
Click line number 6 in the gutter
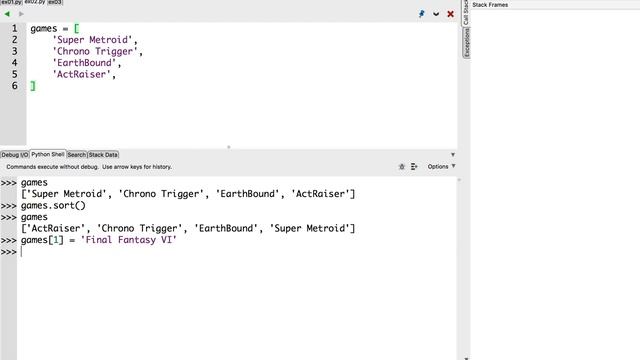(x=15, y=86)
